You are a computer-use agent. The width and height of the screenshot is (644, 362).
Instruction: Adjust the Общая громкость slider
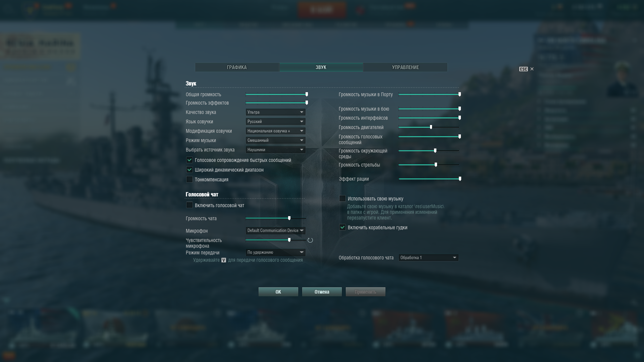point(276,95)
